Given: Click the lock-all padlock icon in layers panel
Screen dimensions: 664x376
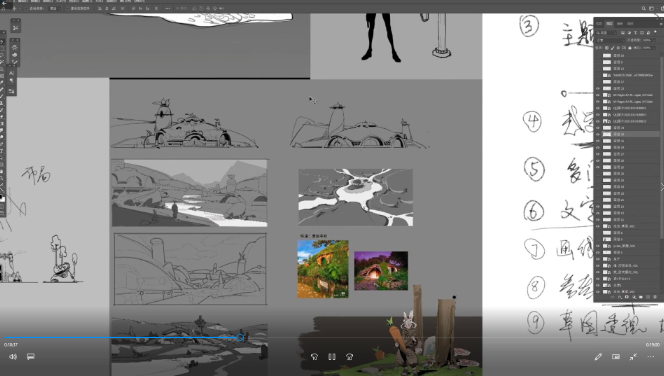Looking at the screenshot, I should [x=630, y=48].
